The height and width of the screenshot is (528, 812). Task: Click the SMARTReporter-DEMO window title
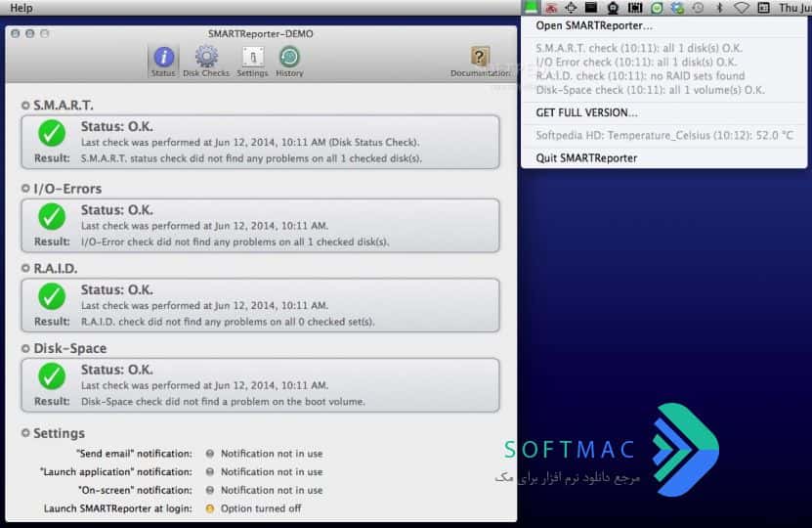click(x=261, y=33)
